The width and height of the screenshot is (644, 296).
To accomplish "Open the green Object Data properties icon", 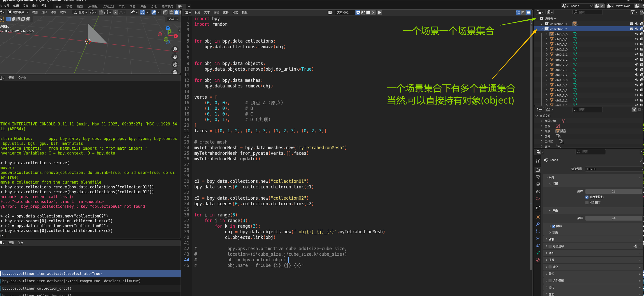I will pyautogui.click(x=538, y=253).
